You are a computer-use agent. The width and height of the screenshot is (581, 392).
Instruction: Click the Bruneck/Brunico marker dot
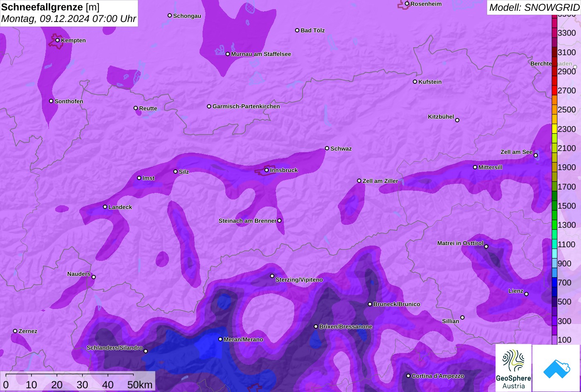tap(370, 304)
